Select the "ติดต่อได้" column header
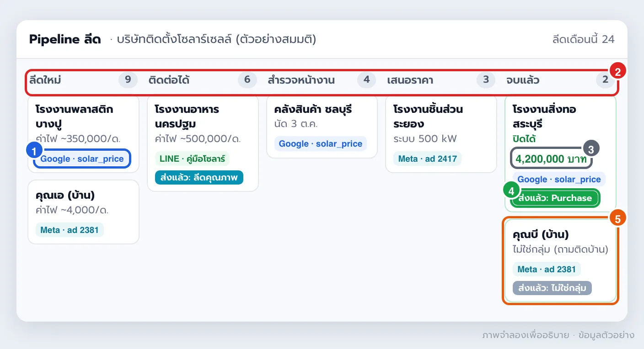The height and width of the screenshot is (349, 644). 169,80
